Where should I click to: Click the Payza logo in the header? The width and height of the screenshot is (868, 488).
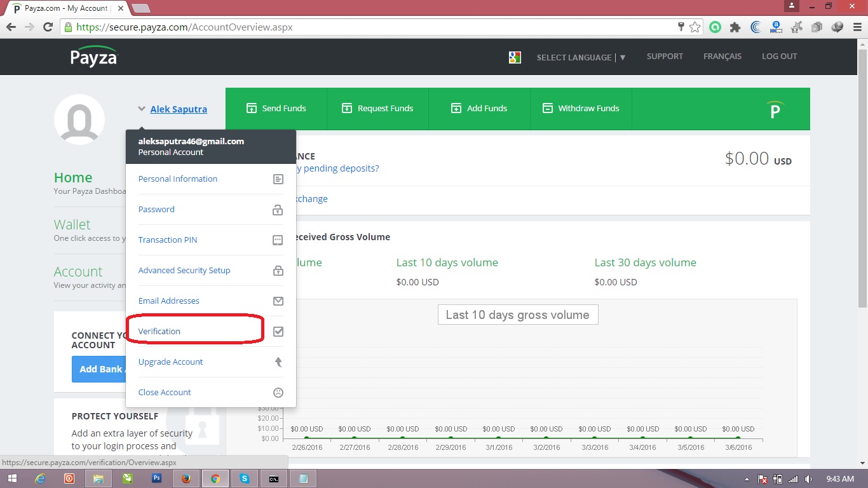(x=94, y=57)
